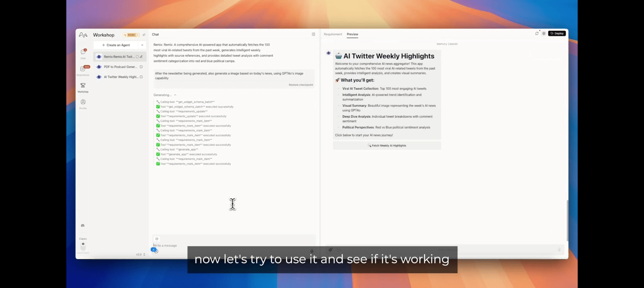Click the Deploy button
Viewport: 644px width, 288px height.
(557, 34)
